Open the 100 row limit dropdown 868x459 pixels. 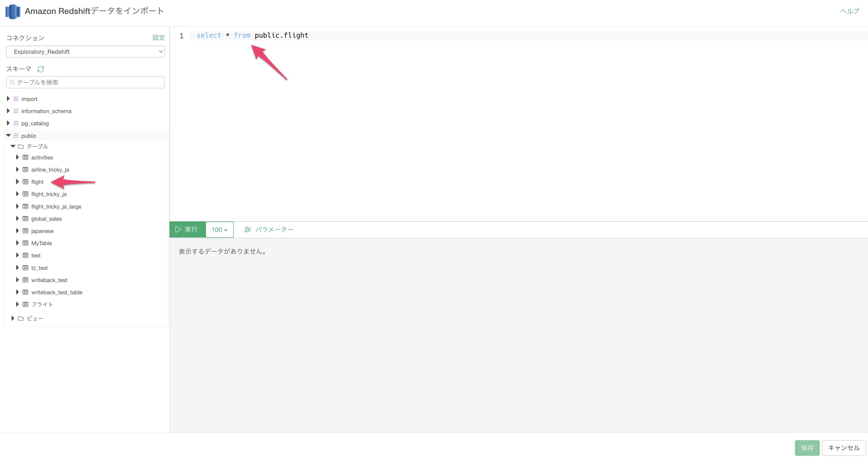219,230
